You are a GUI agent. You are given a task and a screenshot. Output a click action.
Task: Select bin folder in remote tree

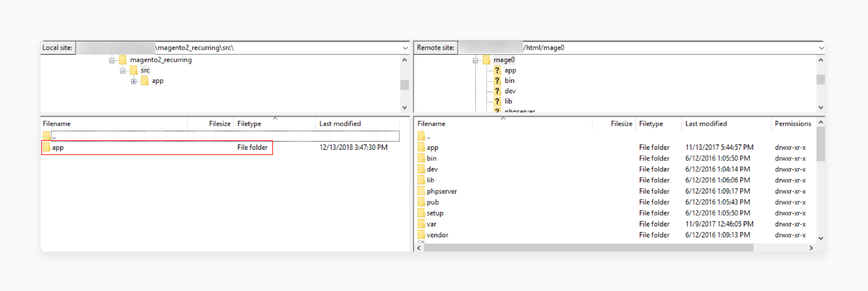tap(509, 80)
